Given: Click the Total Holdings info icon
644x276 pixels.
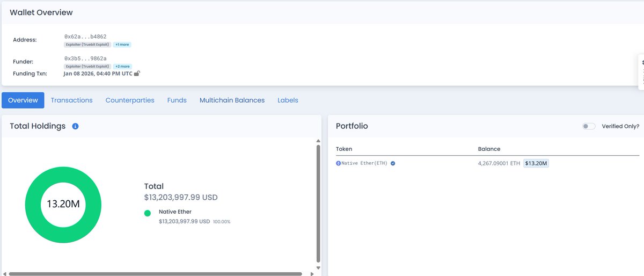Looking at the screenshot, I should pos(75,126).
